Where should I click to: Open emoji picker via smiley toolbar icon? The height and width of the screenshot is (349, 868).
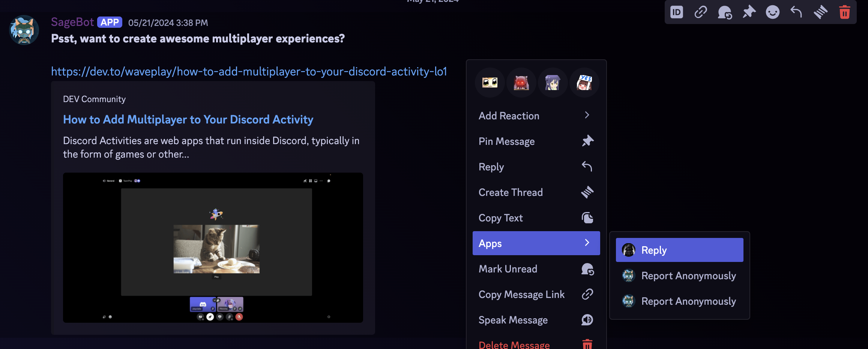click(x=773, y=12)
